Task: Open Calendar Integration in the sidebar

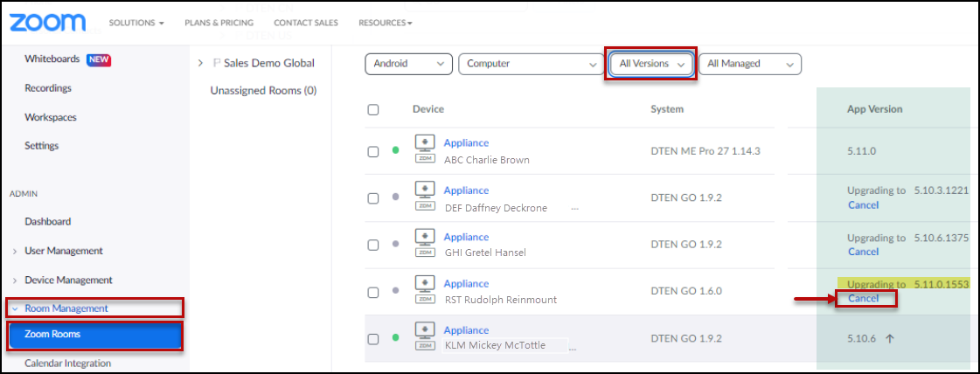Action: pyautogui.click(x=68, y=364)
